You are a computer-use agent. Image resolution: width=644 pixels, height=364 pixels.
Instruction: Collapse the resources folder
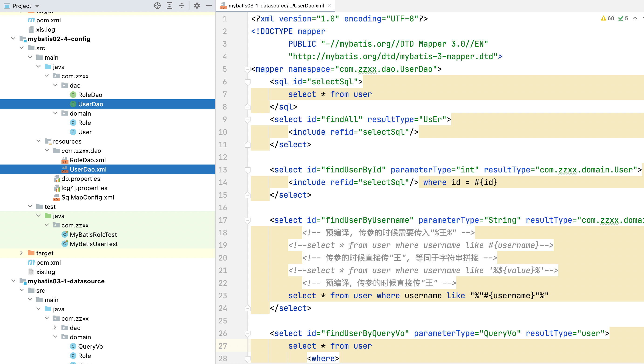[38, 141]
